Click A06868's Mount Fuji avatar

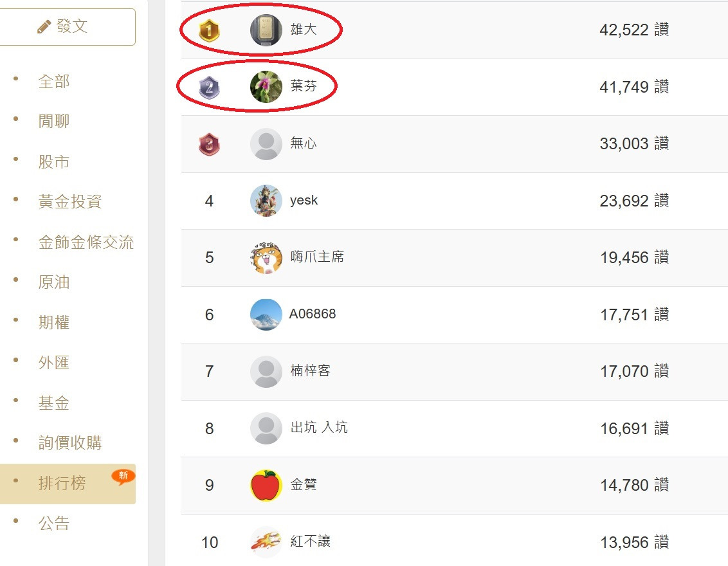[x=266, y=315]
